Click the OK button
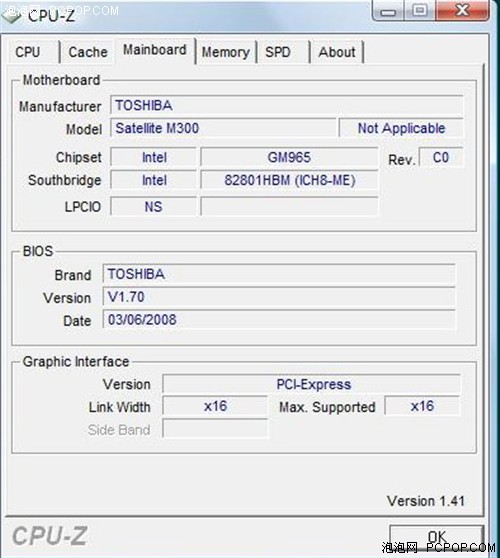This screenshot has width=500, height=558. point(437,537)
